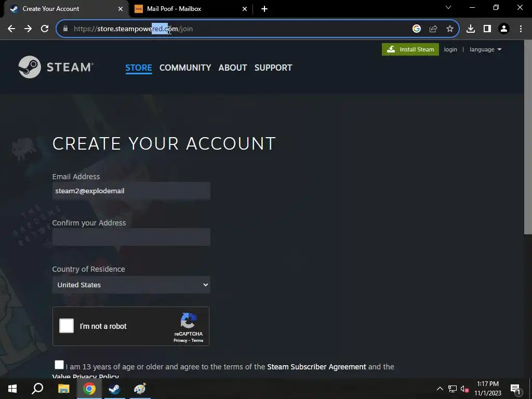Close the Create Your Account tab

(x=121, y=9)
